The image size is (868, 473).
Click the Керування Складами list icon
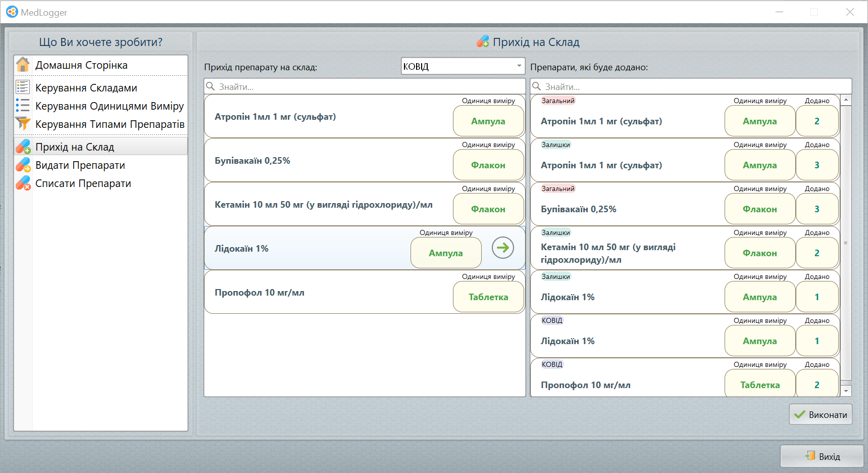[x=23, y=87]
